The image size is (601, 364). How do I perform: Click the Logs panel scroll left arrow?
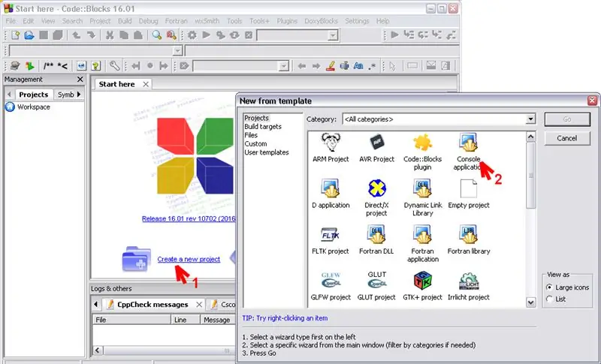coord(98,350)
